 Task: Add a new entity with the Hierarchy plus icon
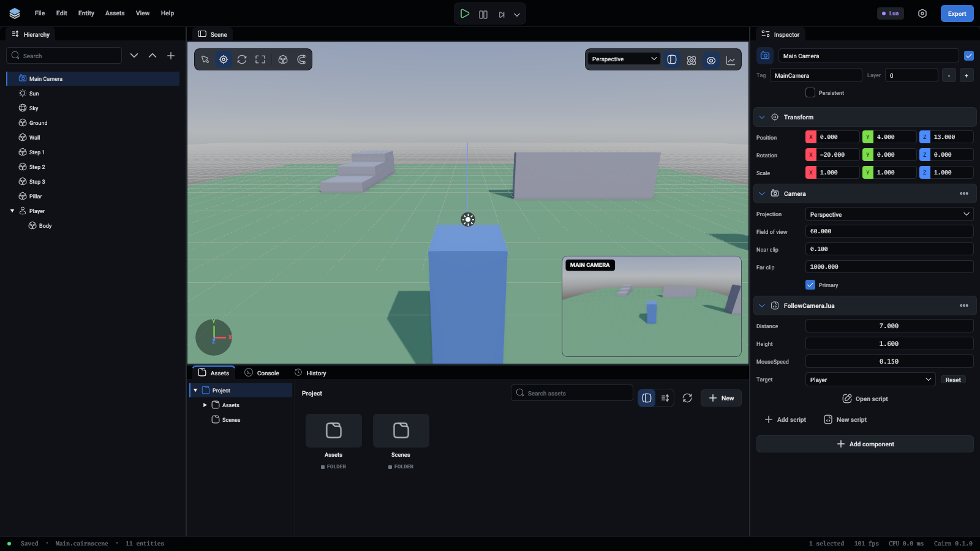click(171, 56)
